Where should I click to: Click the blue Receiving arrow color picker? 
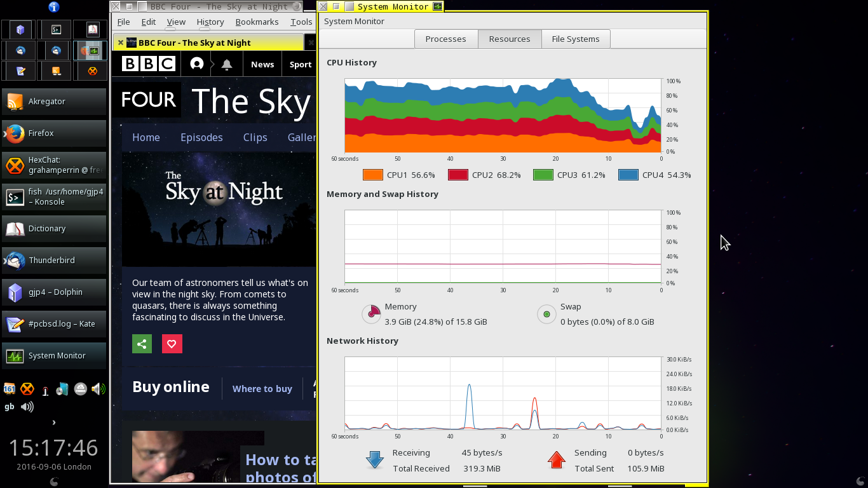tap(375, 460)
